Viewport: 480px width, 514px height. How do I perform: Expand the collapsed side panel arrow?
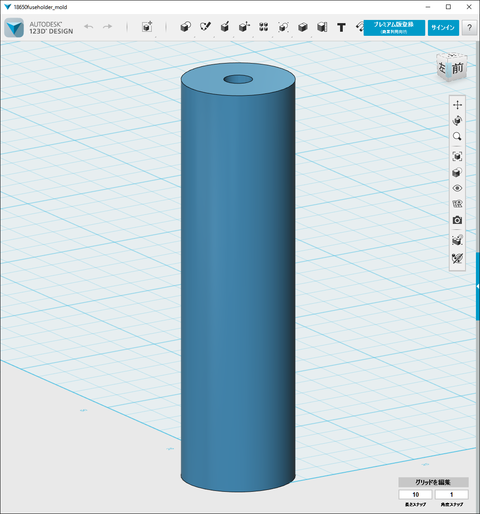coord(478,286)
